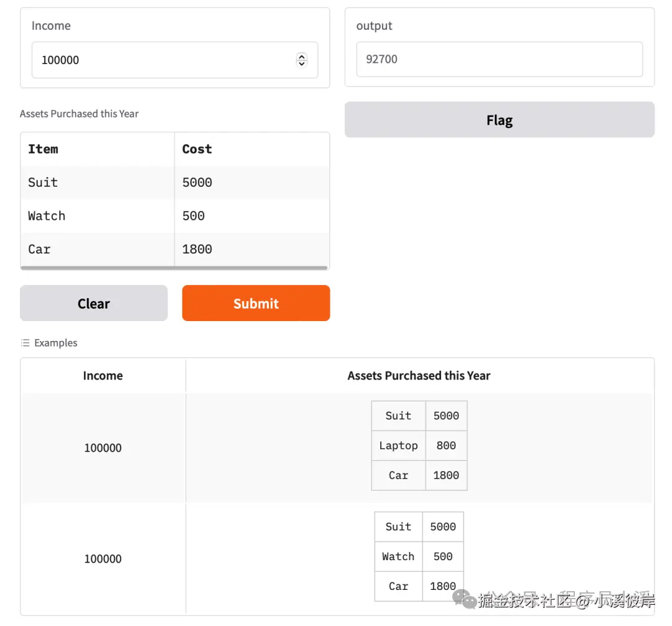Load the second example row with Watch
This screenshot has height=626, width=672.
(x=419, y=557)
